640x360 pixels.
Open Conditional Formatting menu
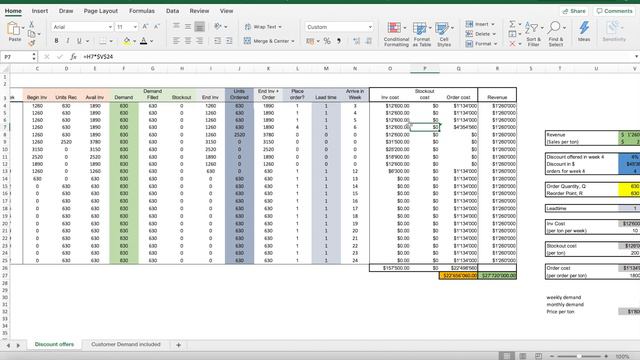tap(396, 34)
